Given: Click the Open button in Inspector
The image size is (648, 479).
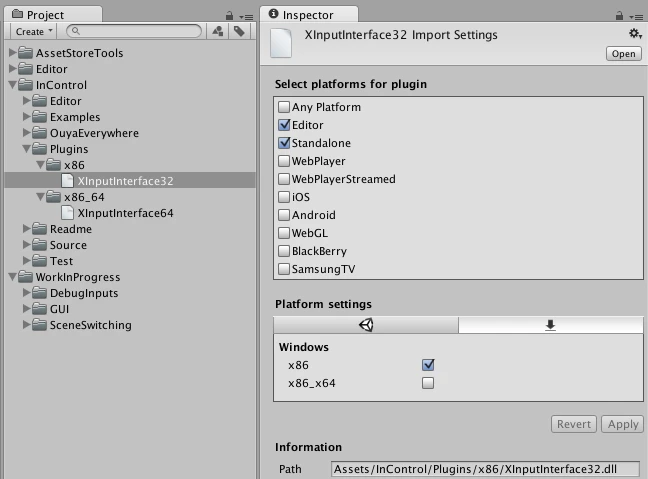Looking at the screenshot, I should [x=624, y=54].
